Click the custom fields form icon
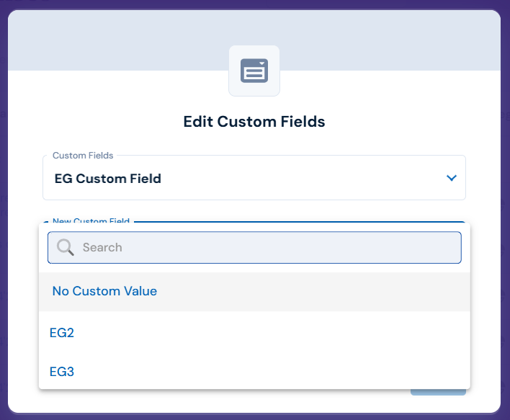 pos(254,71)
